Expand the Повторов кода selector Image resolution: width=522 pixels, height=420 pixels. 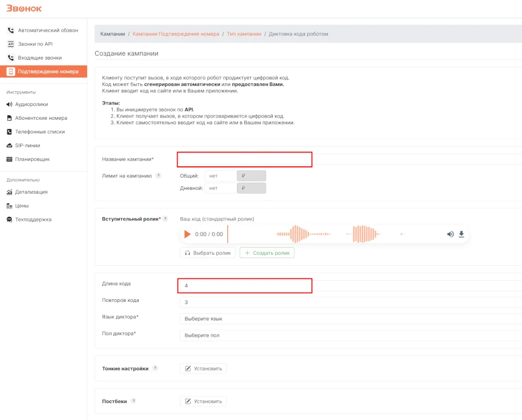click(350, 302)
